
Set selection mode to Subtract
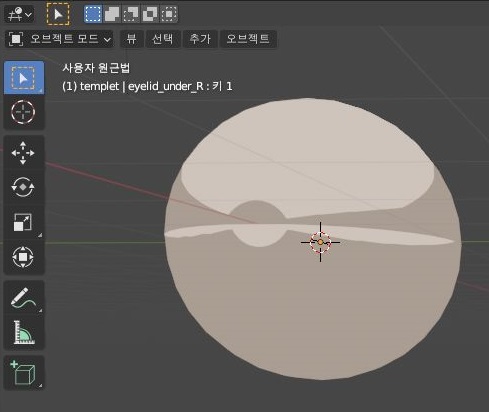[x=131, y=14]
